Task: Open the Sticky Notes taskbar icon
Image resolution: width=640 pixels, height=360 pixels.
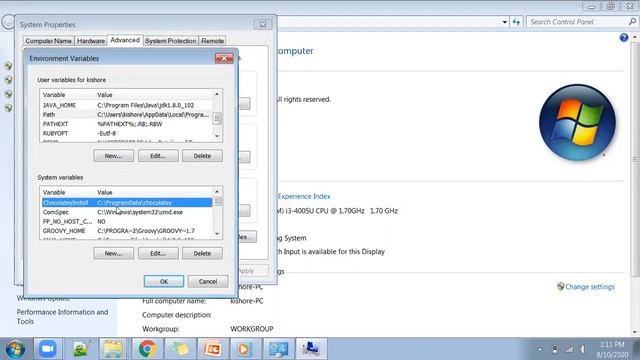Action: click(180, 349)
